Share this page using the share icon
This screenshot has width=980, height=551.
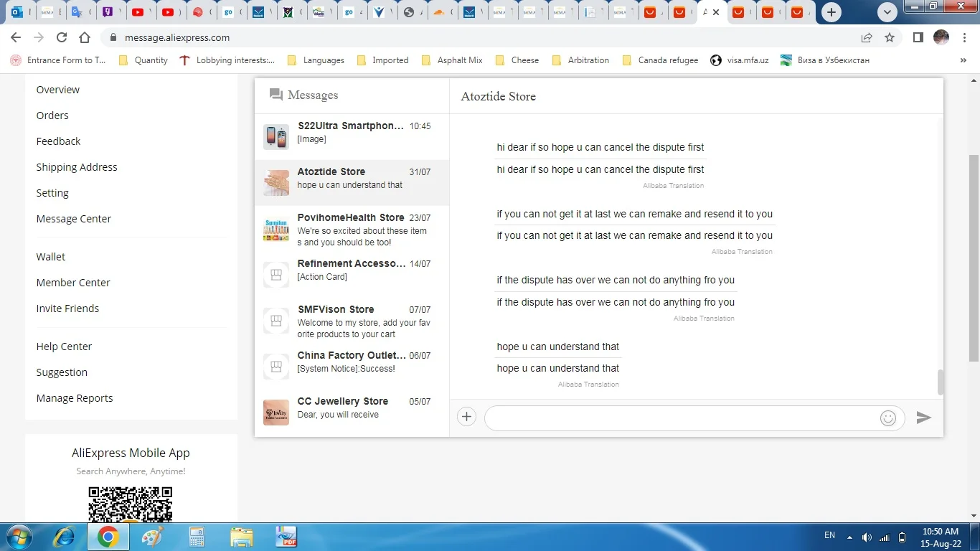tap(867, 37)
